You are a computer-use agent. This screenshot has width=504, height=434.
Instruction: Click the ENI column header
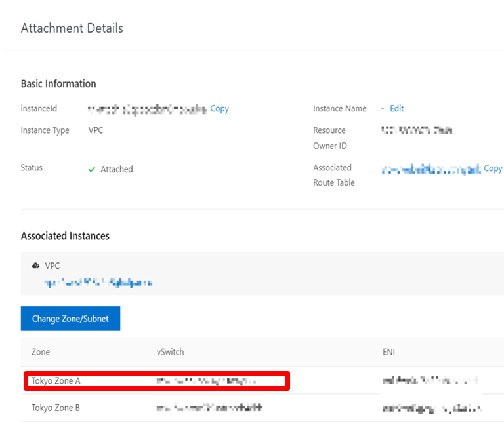click(389, 352)
